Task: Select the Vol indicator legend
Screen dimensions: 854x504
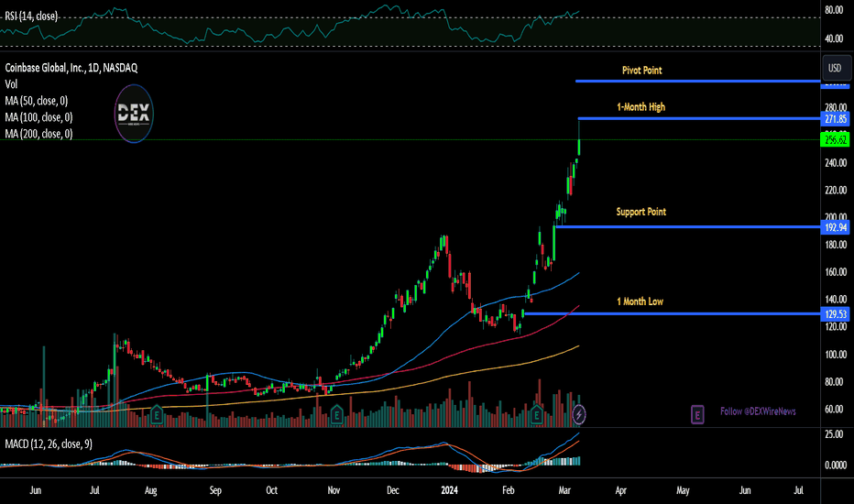Action: pos(11,84)
